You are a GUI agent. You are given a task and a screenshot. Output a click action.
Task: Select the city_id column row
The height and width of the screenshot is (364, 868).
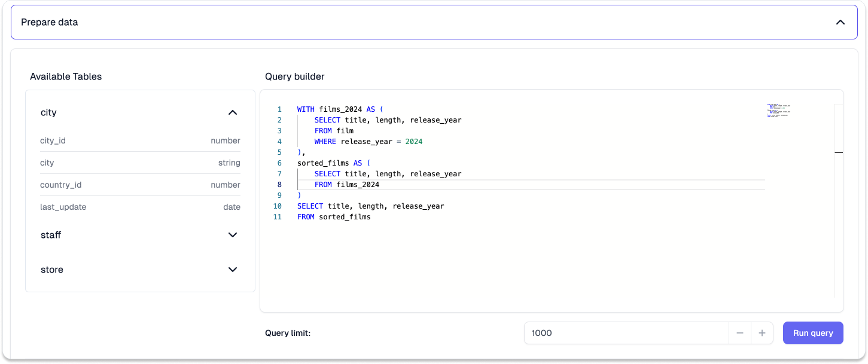pos(140,141)
